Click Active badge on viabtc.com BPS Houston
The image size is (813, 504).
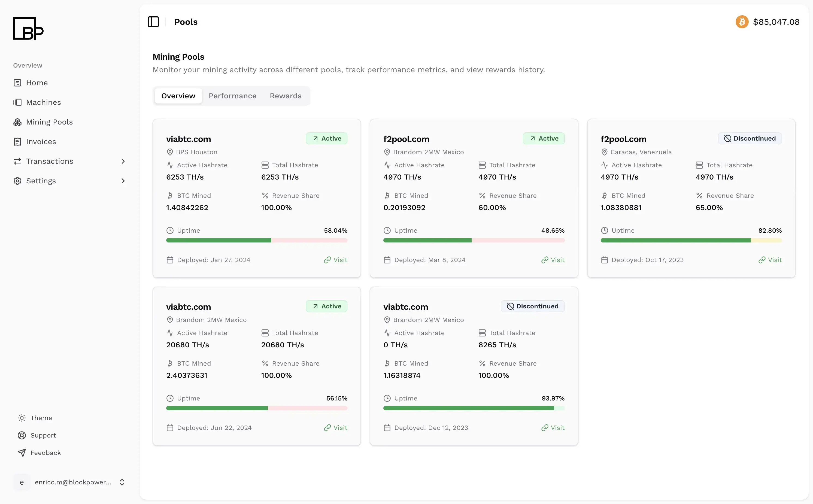pos(327,138)
